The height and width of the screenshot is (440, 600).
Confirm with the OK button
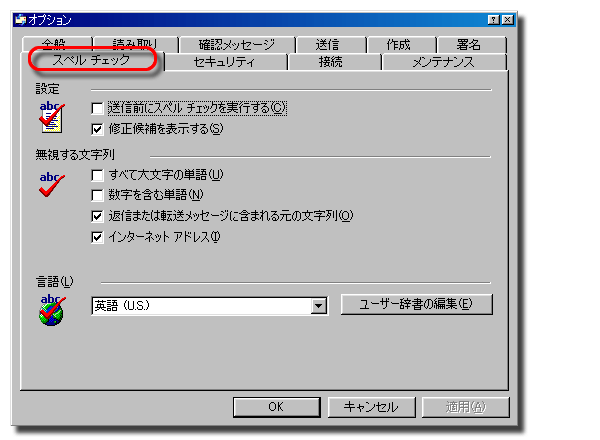276,407
